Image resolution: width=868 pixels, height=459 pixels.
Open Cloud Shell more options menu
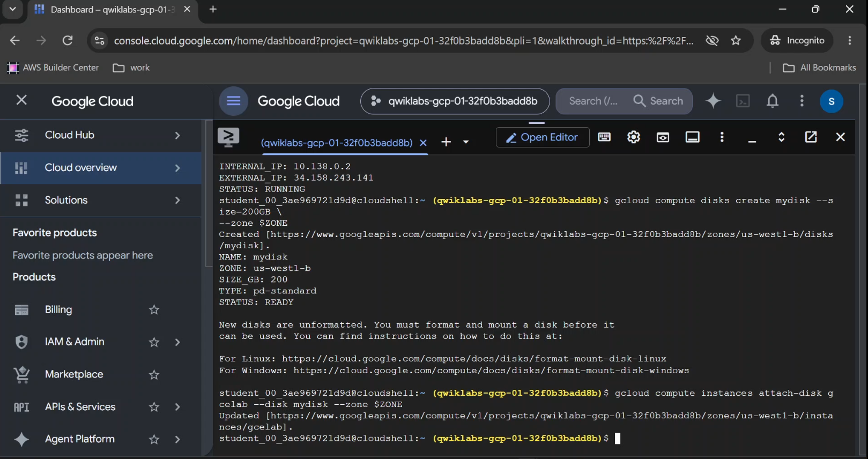click(x=722, y=137)
